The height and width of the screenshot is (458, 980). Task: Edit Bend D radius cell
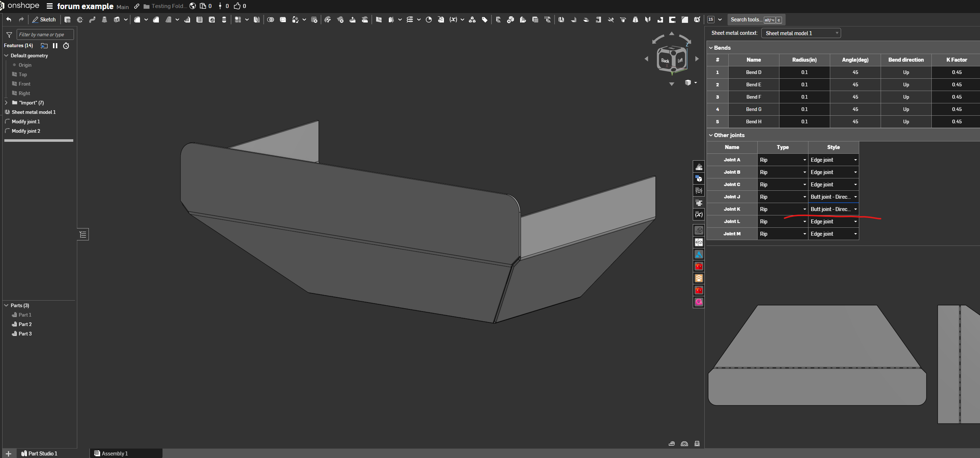[x=804, y=72]
